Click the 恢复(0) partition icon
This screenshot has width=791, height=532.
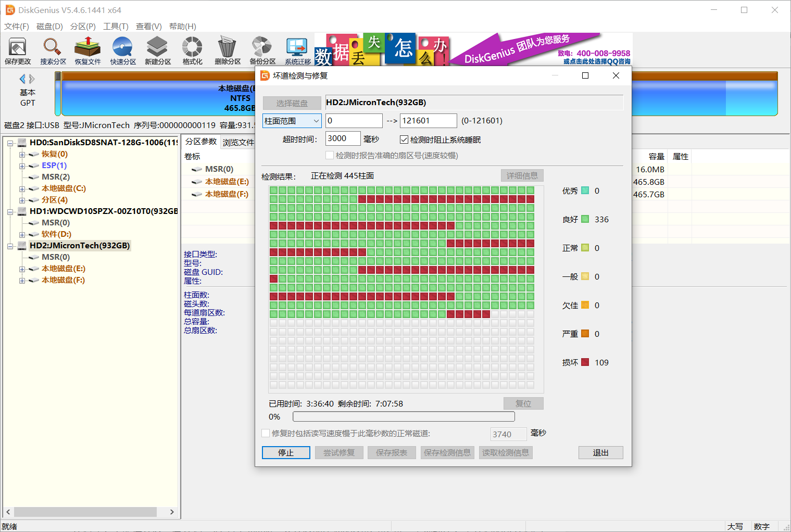[34, 154]
